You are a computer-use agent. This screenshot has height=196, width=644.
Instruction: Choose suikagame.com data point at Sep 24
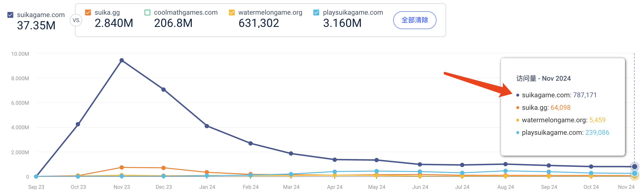tap(549, 165)
